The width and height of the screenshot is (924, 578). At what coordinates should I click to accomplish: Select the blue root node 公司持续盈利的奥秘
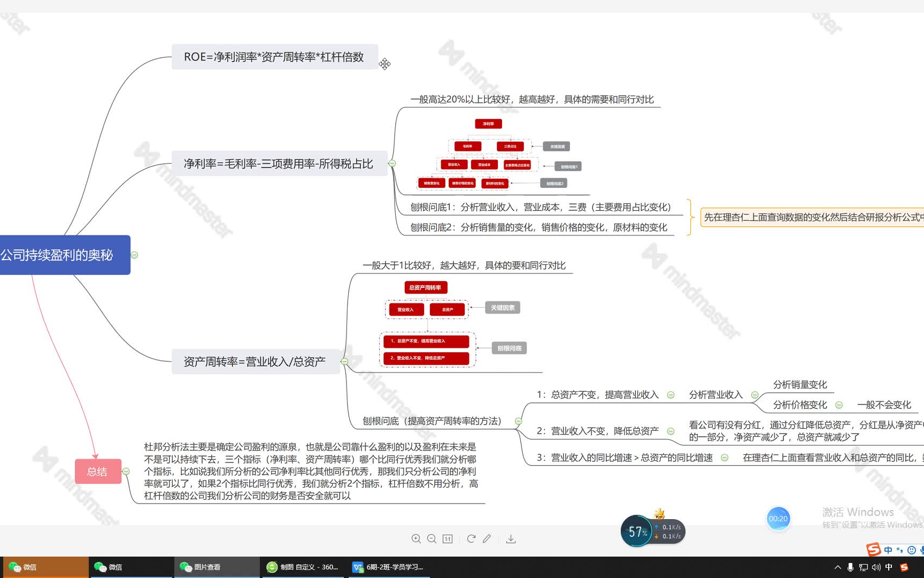(64, 255)
